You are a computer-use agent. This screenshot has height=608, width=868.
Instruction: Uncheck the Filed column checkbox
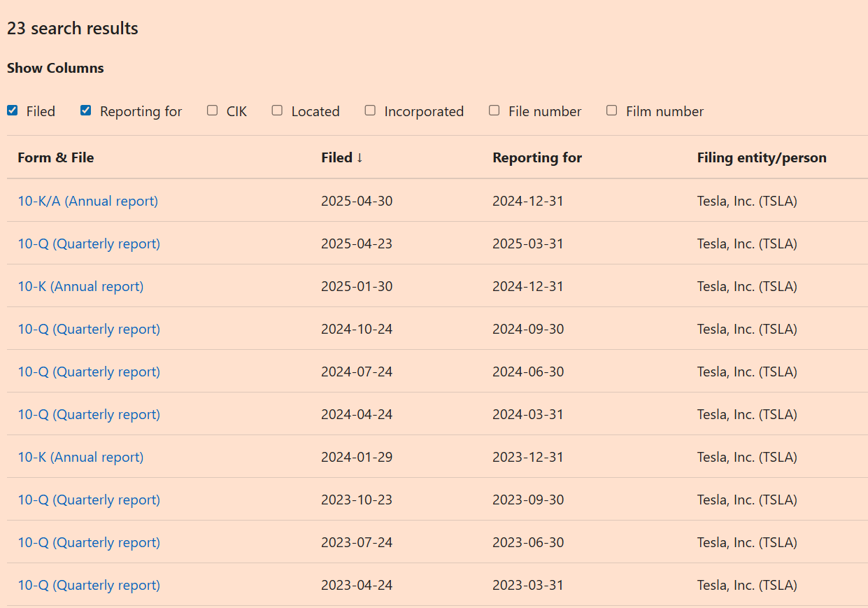coord(13,111)
